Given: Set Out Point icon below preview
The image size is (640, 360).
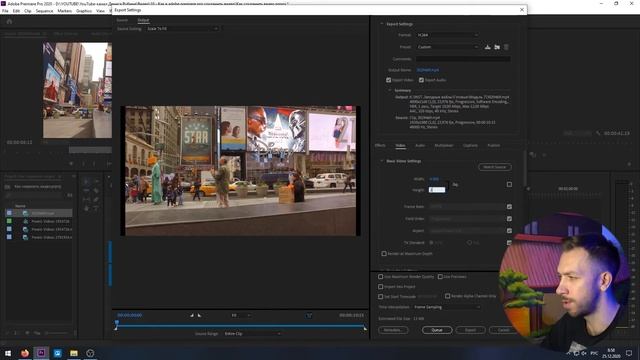Looking at the screenshot, I should [199, 315].
